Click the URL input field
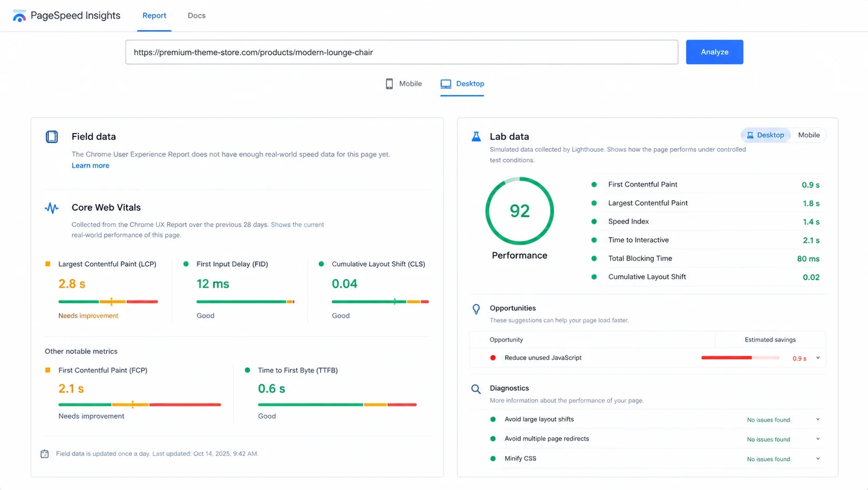Image resolution: width=868 pixels, height=490 pixels. pyautogui.click(x=402, y=52)
